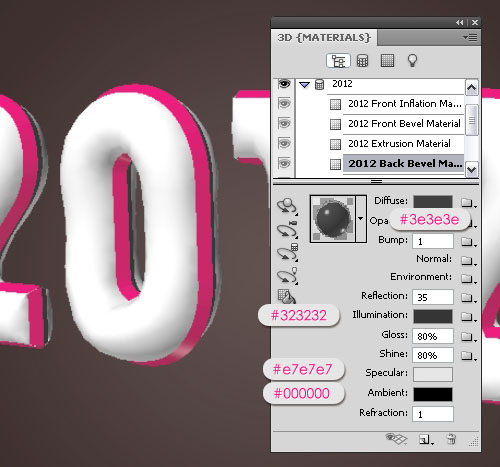Collapse the panel with double-arrow icon
Viewport: 500px width, 467px height.
pyautogui.click(x=460, y=23)
